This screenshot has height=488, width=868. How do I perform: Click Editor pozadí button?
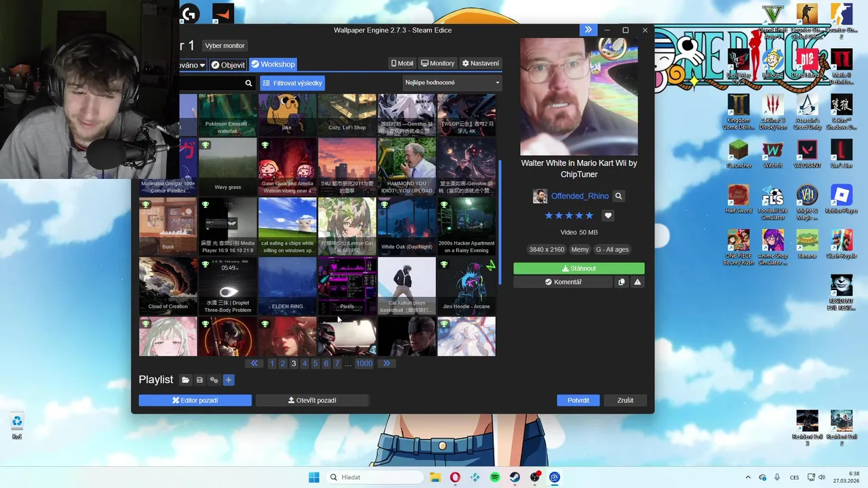pos(195,401)
